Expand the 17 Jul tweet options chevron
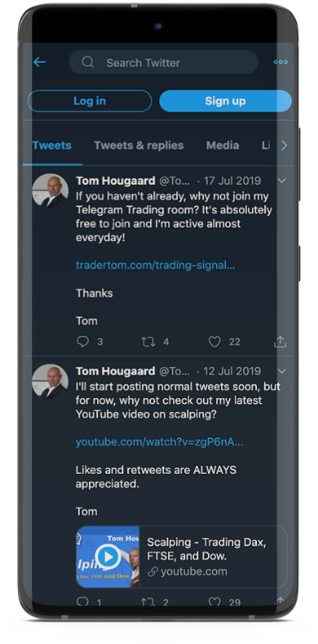The height and width of the screenshot is (644, 318). coord(282,180)
